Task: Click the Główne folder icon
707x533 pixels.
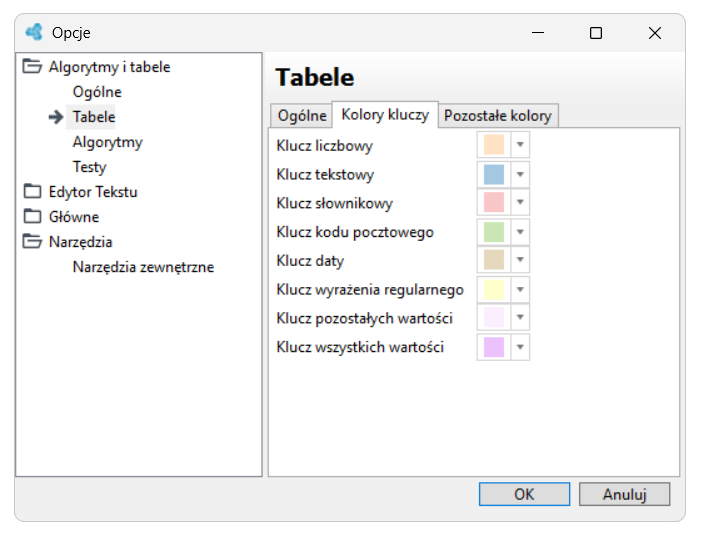Action: [x=32, y=216]
